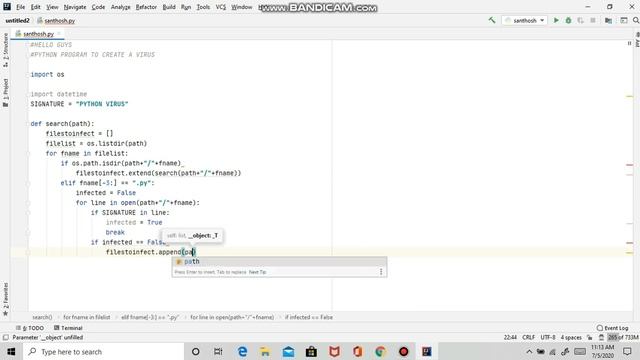The height and width of the screenshot is (360, 640).
Task: Open the Run menu
Action: click(186, 7)
